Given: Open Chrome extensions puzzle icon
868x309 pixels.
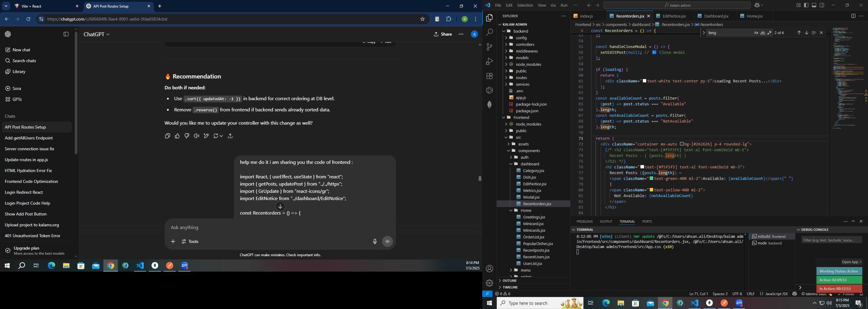Looking at the screenshot, I should pos(448,19).
